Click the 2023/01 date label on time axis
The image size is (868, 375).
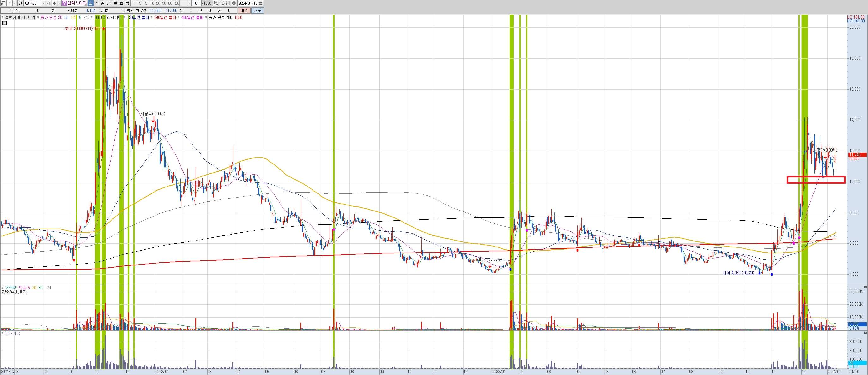[x=499, y=372]
